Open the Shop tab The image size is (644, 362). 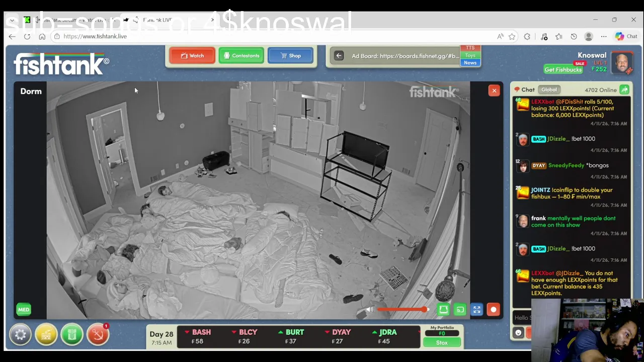[x=290, y=56]
